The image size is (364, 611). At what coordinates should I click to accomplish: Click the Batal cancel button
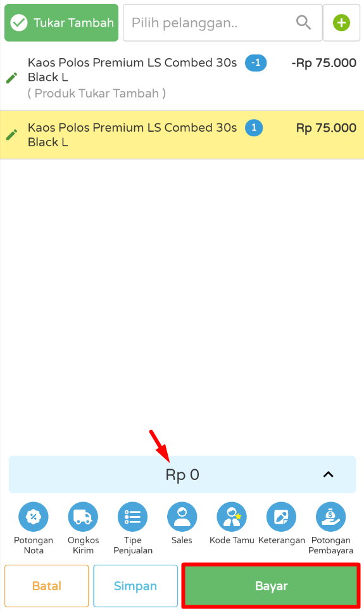[x=47, y=586]
